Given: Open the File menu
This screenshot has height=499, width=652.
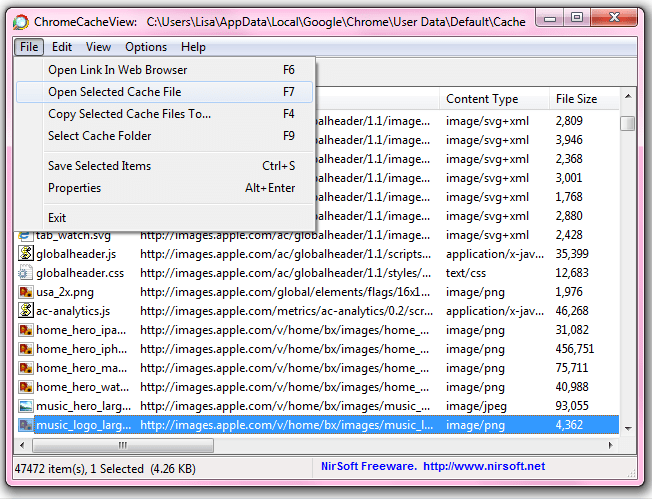Looking at the screenshot, I should tap(29, 47).
